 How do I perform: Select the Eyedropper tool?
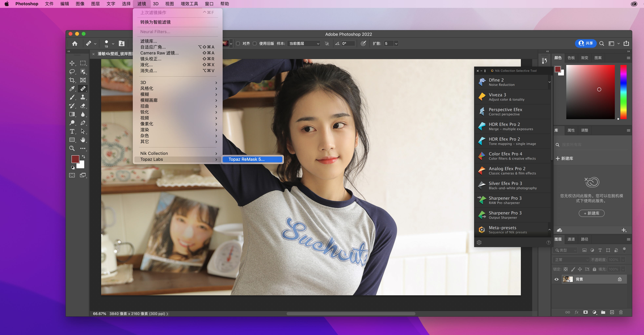[72, 89]
